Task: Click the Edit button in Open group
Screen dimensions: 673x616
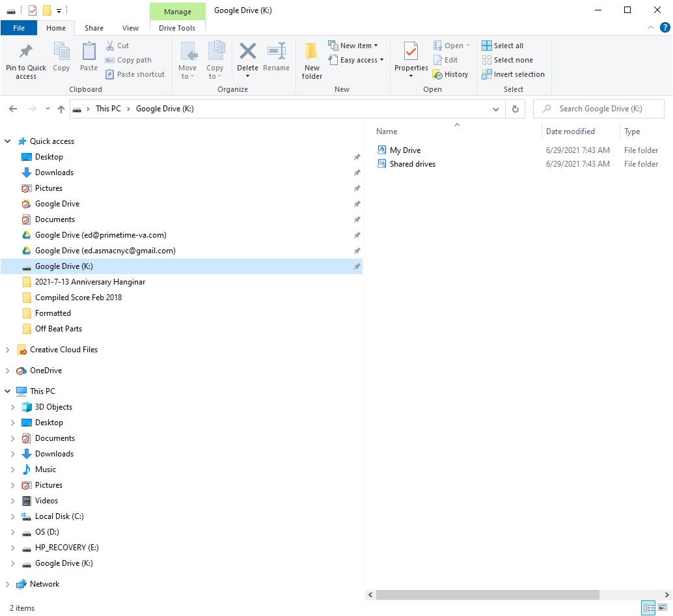Action: (445, 60)
